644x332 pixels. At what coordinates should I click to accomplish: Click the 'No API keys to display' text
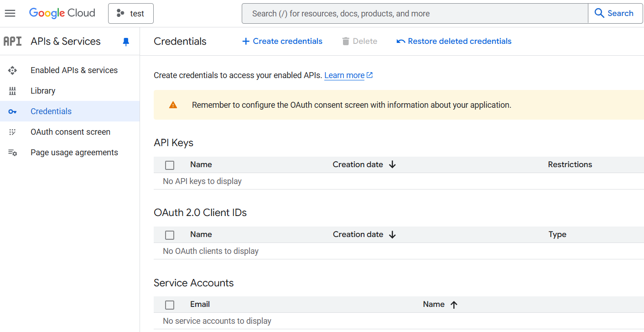tap(203, 181)
